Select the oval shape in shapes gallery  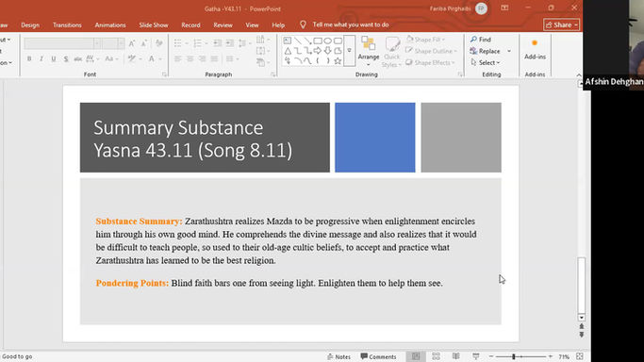pos(327,41)
